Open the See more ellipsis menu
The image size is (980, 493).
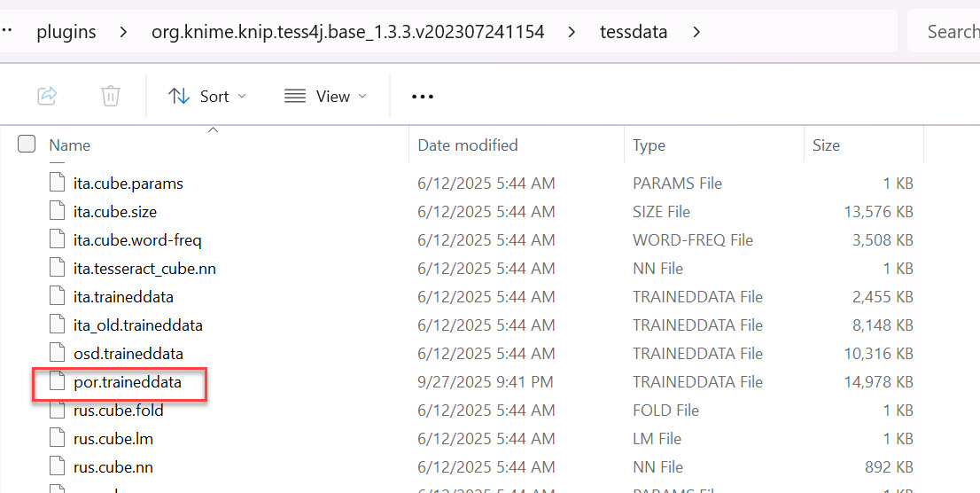tap(423, 97)
